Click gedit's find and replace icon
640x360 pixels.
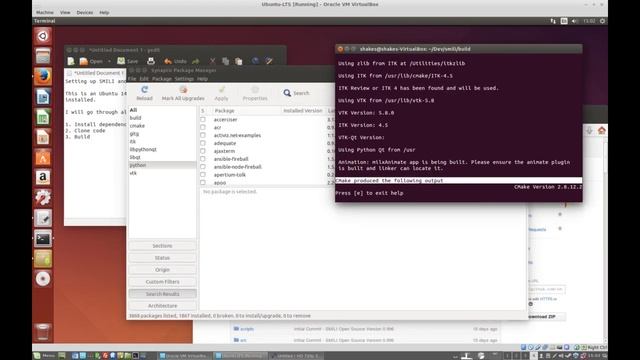pyautogui.click(x=269, y=61)
